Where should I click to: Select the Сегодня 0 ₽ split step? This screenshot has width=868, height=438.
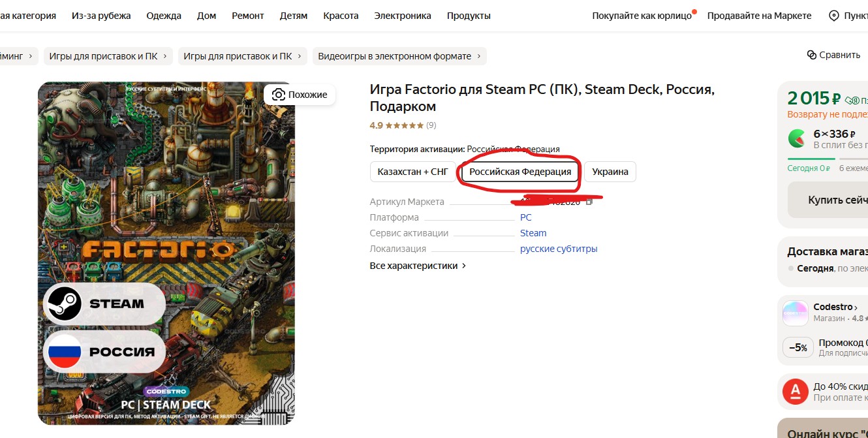point(809,168)
